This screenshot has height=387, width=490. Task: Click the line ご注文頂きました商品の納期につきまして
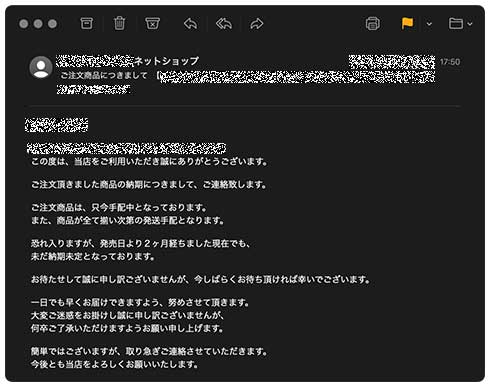coord(112,185)
